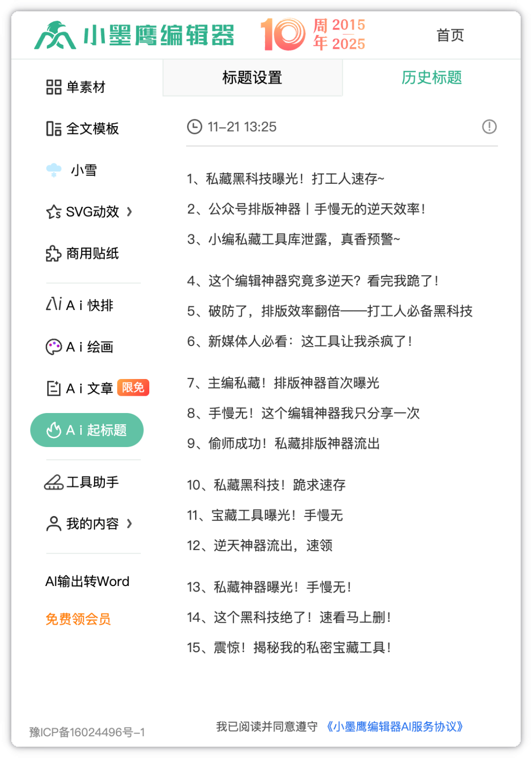Click the 小雪 snow cloud icon
Image resolution: width=532 pixels, height=758 pixels.
(x=54, y=171)
